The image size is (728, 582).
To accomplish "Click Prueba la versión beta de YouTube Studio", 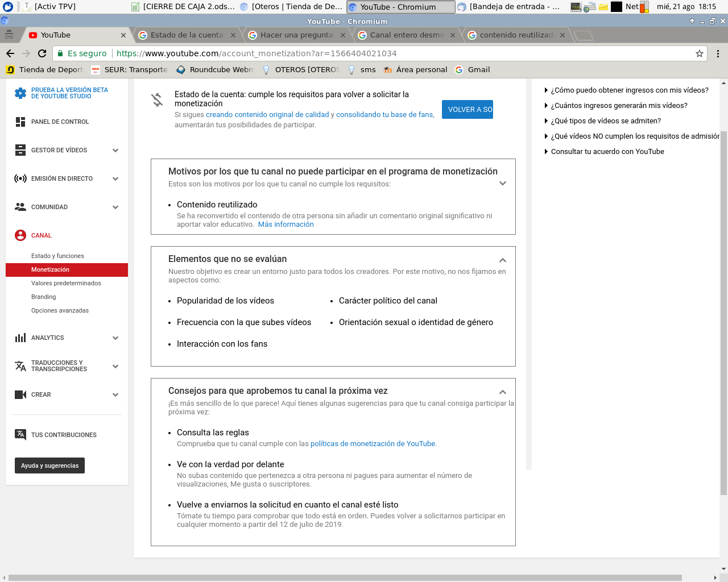I will (x=69, y=93).
